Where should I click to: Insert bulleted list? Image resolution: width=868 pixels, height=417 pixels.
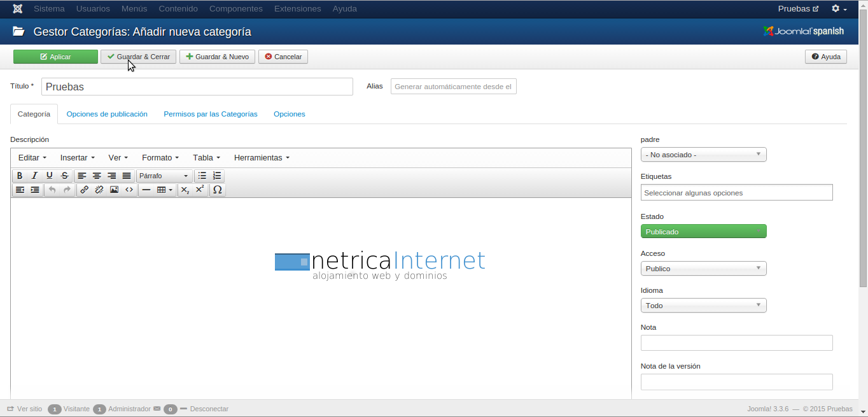click(x=202, y=176)
